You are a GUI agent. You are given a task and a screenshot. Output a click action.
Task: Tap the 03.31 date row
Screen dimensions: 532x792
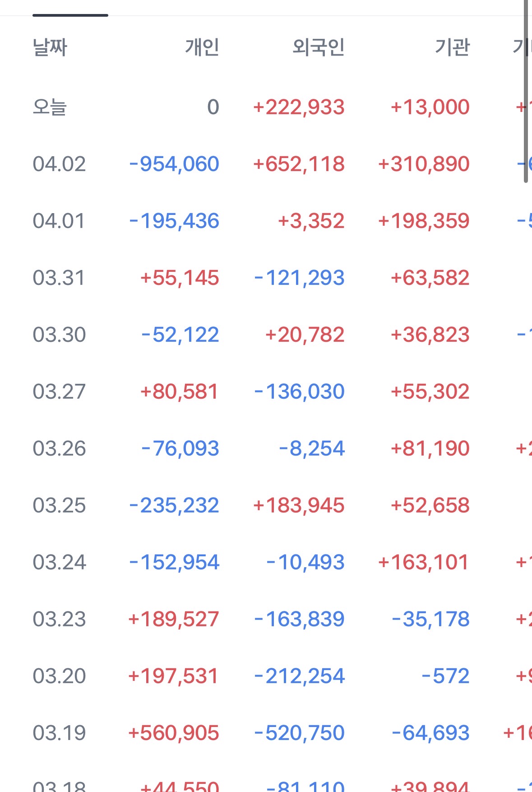59,278
